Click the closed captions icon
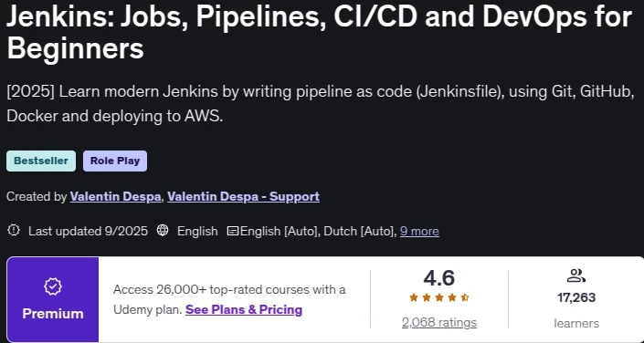This screenshot has height=343, width=644. (x=233, y=231)
